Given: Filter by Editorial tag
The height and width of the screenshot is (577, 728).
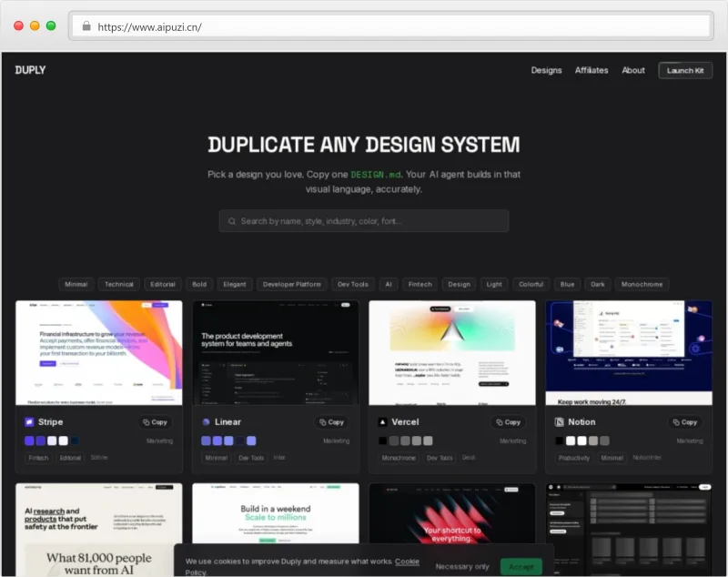Looking at the screenshot, I should pos(163,284).
